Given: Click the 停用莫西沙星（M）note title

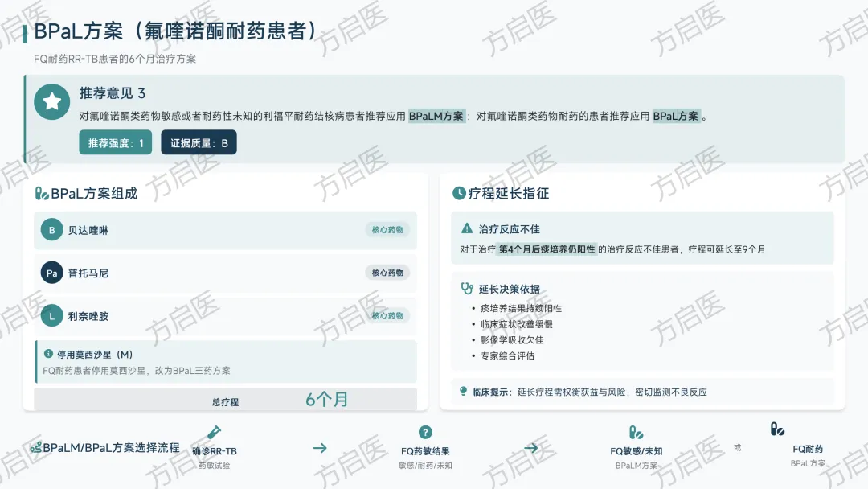Looking at the screenshot, I should coord(95,355).
